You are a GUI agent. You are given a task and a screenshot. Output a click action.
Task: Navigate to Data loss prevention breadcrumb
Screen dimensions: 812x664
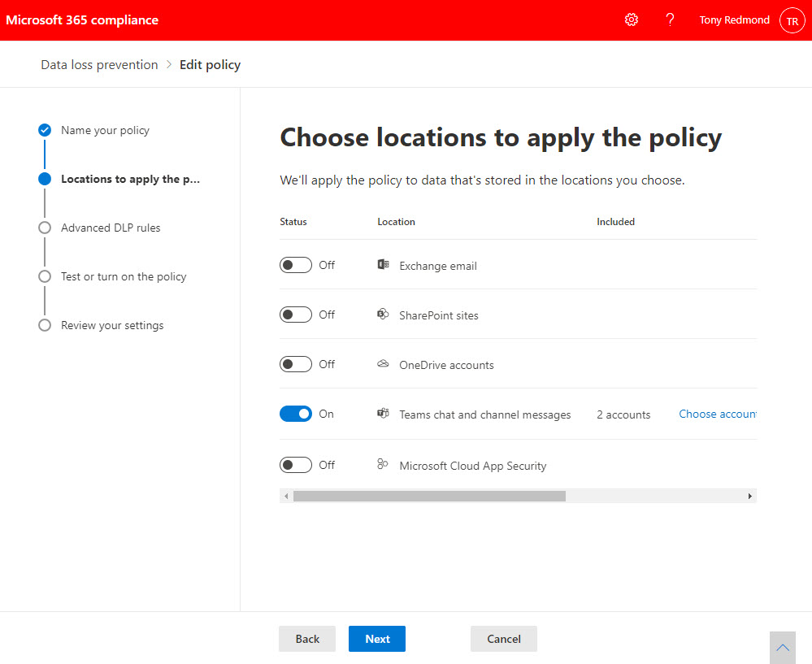pos(99,65)
